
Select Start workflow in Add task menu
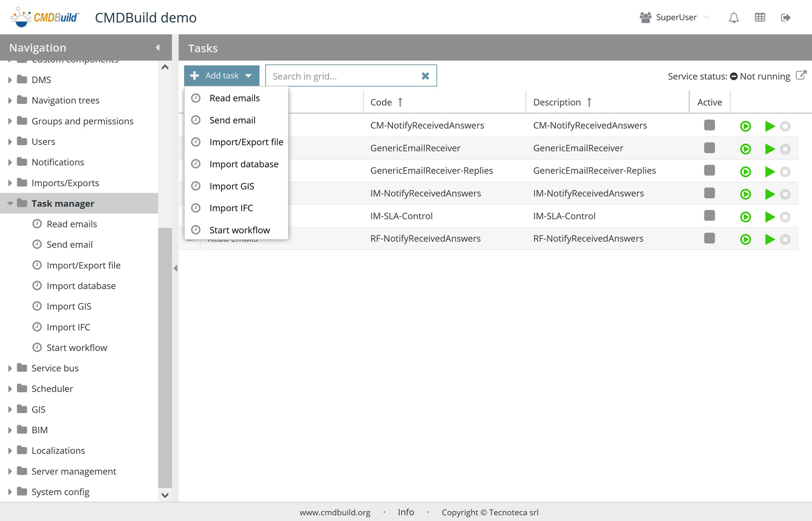pyautogui.click(x=239, y=230)
